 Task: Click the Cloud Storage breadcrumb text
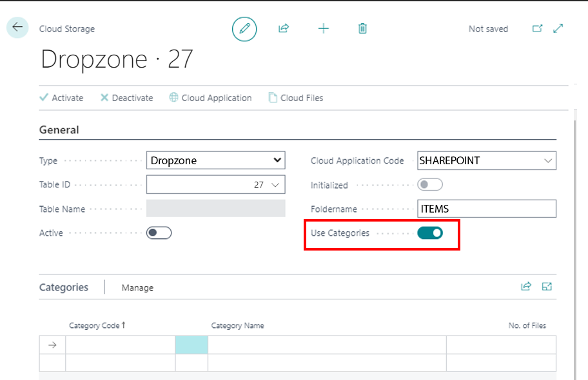pos(67,29)
